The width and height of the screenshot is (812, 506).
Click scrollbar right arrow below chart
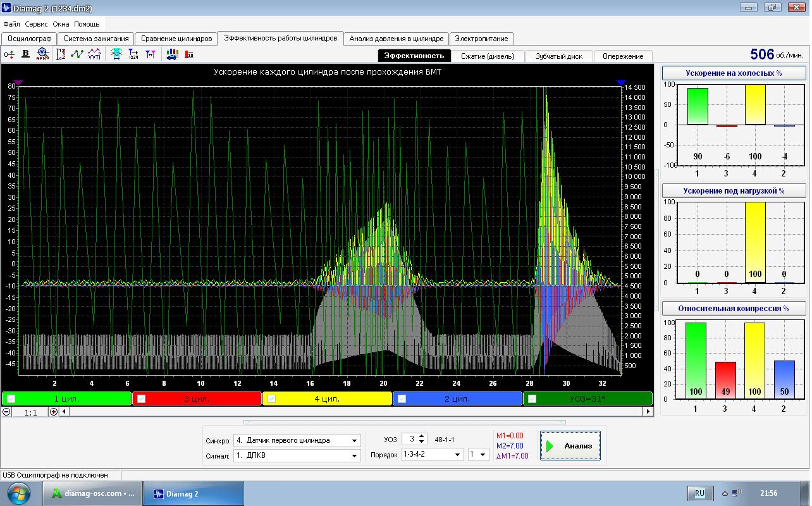pos(648,412)
